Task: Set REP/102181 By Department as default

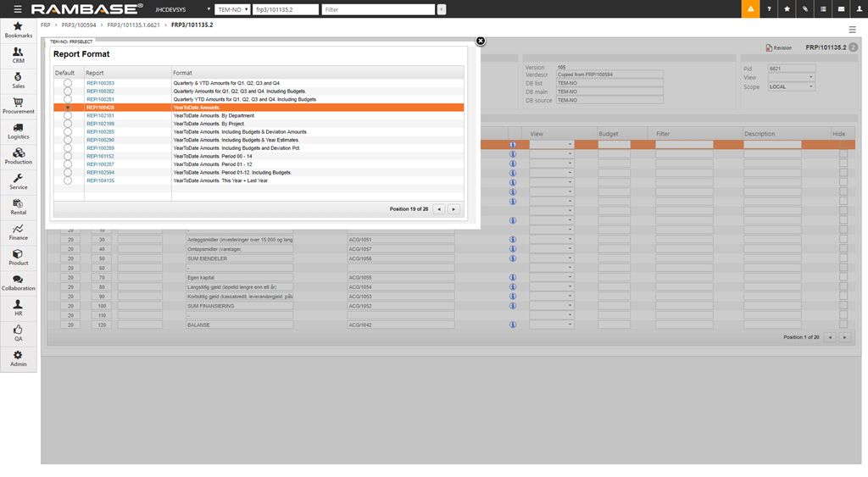Action: point(68,116)
